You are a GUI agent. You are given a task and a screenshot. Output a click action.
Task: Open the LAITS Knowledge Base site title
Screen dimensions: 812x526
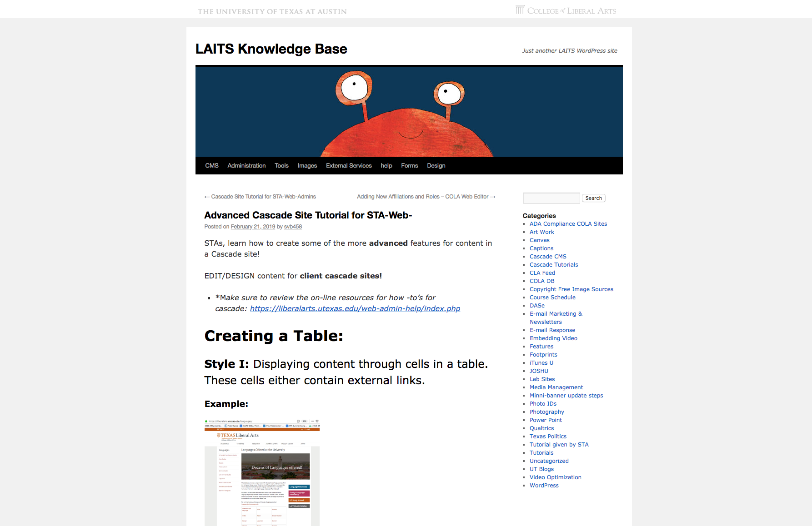tap(271, 49)
